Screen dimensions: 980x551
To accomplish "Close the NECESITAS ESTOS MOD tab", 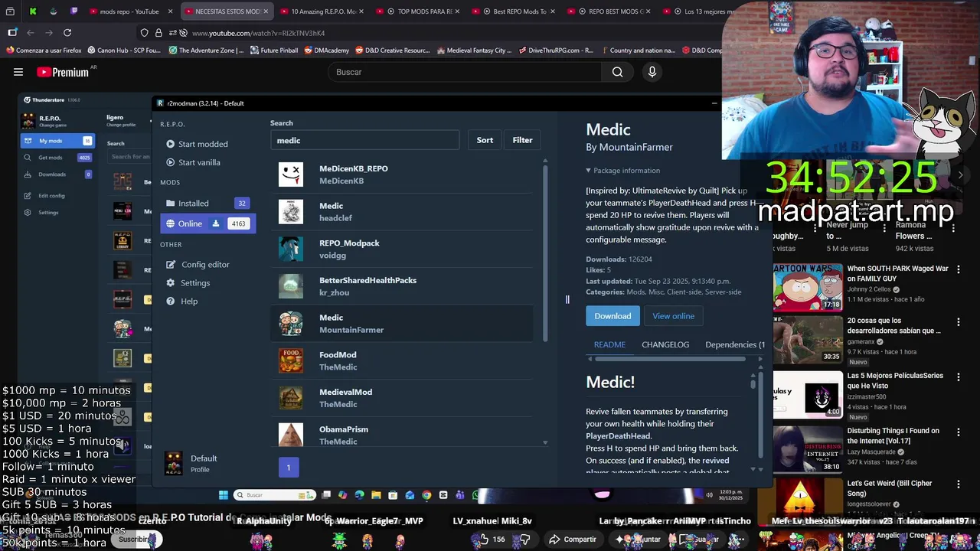I will 266,11.
